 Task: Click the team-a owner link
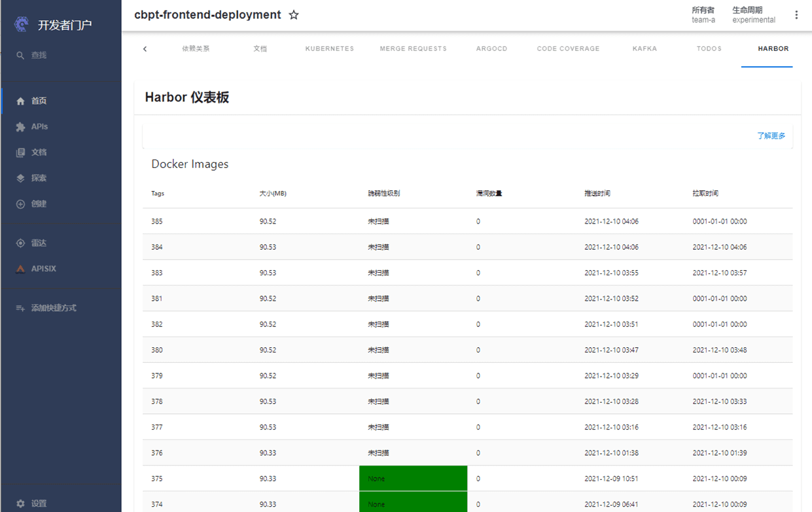click(x=703, y=20)
